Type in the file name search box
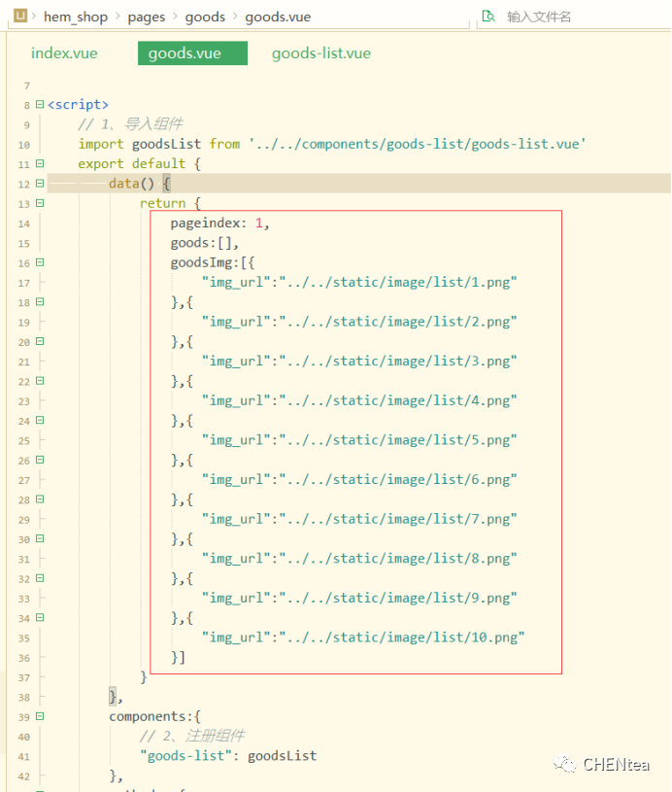Image resolution: width=672 pixels, height=792 pixels. point(573,17)
